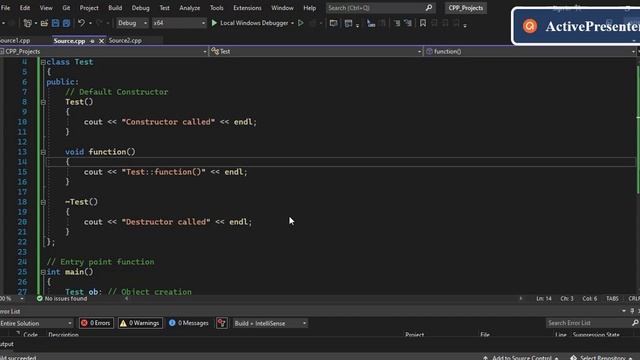The width and height of the screenshot is (640, 360).
Task: Click the comment selection toolbar icon
Action: point(371,23)
